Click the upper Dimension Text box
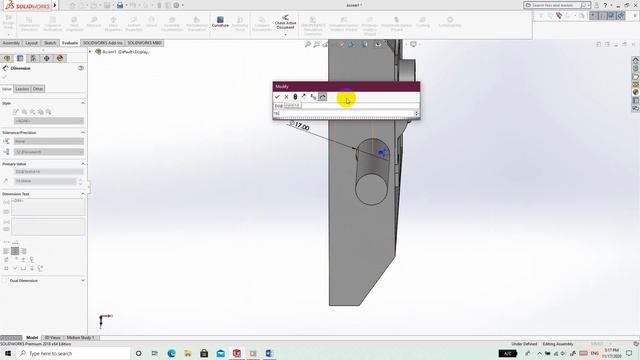This screenshot has width=640, height=360. (48, 207)
